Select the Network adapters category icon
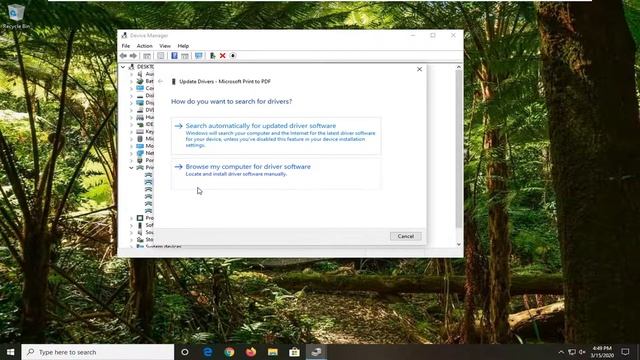 click(140, 153)
